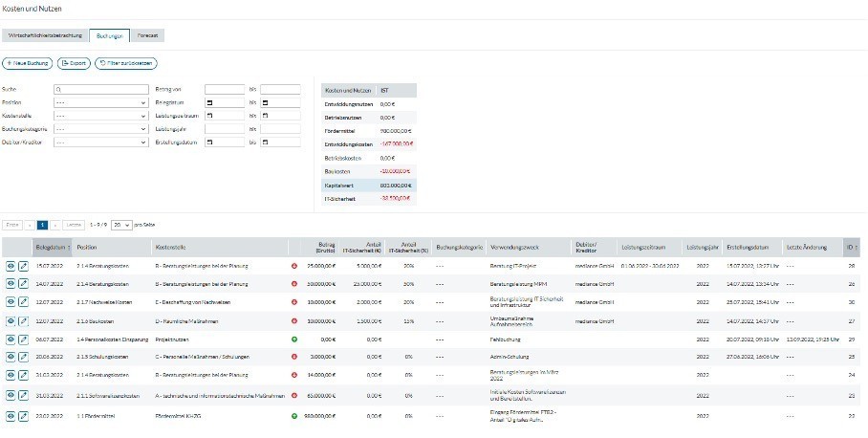The image size is (868, 438).
Task: Jump to last page with Letzte button
Action: [74, 226]
